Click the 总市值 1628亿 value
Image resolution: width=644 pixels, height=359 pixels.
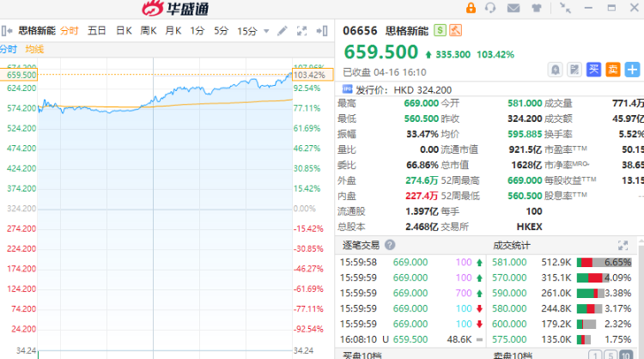point(526,165)
